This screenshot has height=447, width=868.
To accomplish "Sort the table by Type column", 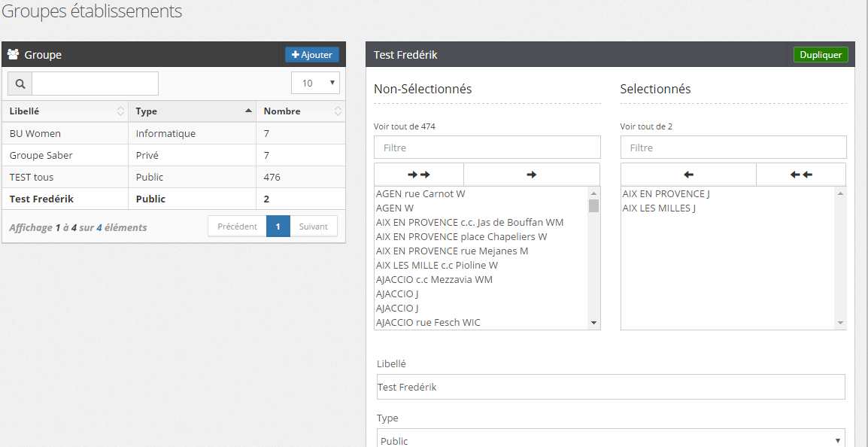I will click(193, 111).
